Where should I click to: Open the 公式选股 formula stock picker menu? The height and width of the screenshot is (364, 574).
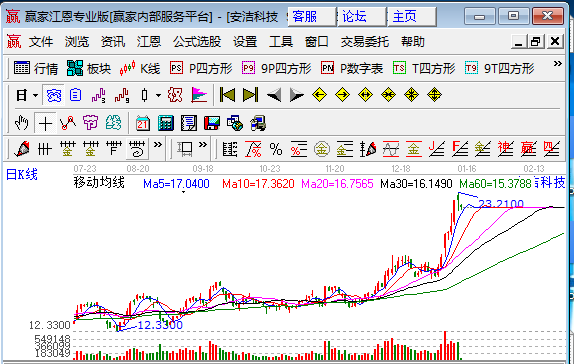click(x=197, y=42)
